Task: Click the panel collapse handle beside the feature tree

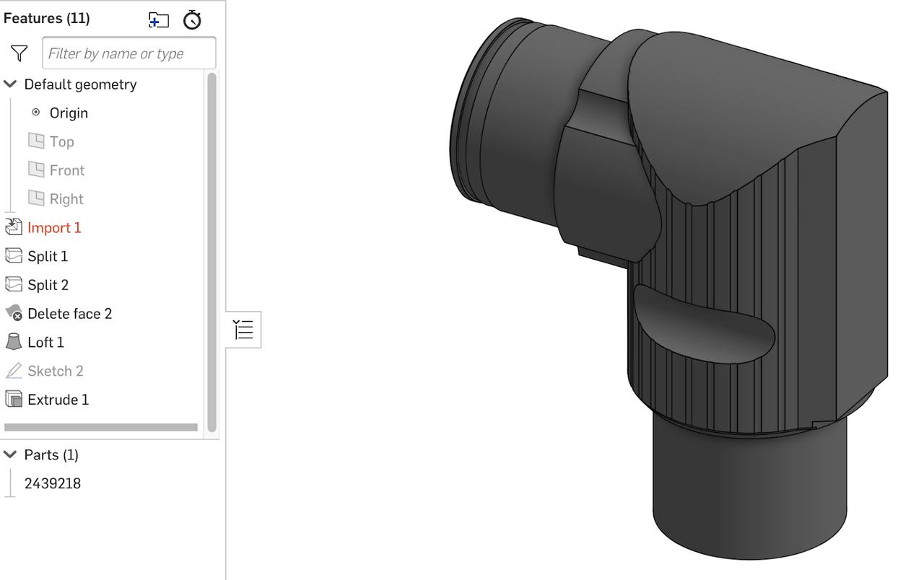Action: [243, 329]
